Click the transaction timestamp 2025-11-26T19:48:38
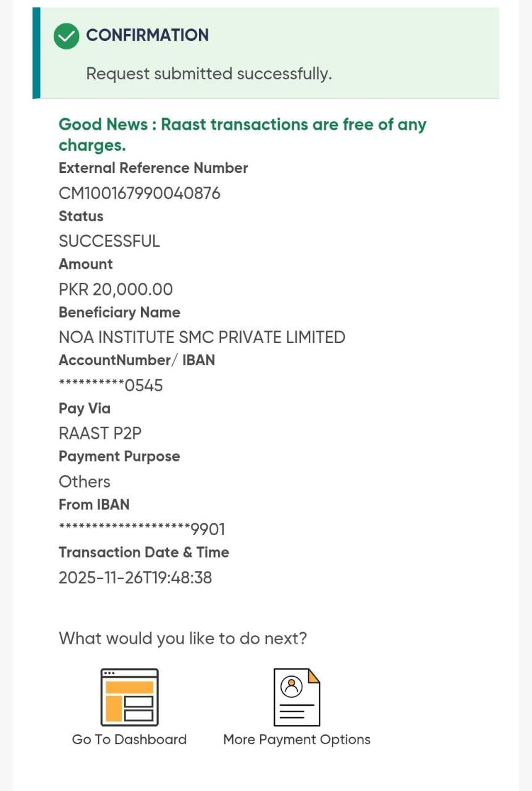532x791 pixels. click(135, 578)
